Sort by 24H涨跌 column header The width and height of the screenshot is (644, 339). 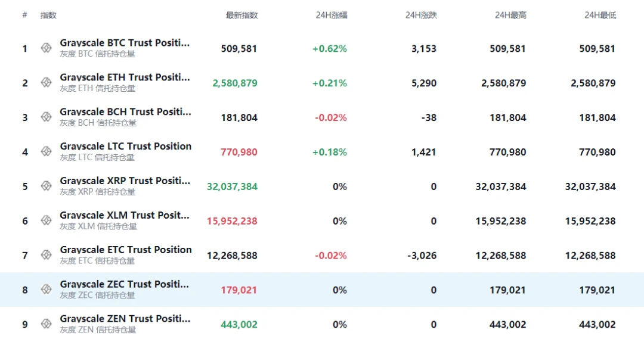pos(420,15)
